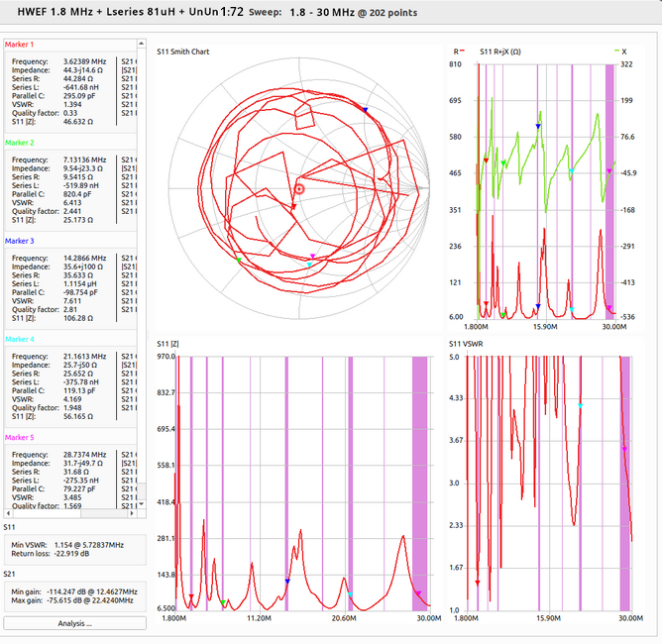Click the green X legend in R+jX chart
Viewport: 662px width, 644px height.
coord(620,52)
